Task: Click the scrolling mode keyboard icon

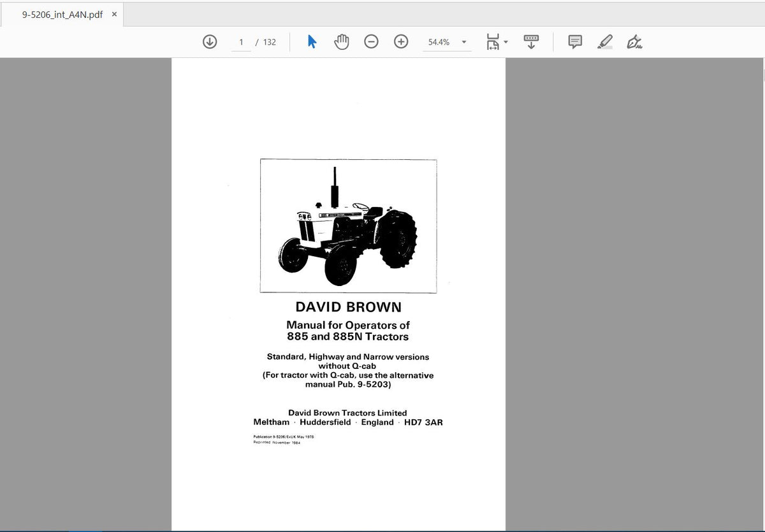Action: point(531,41)
